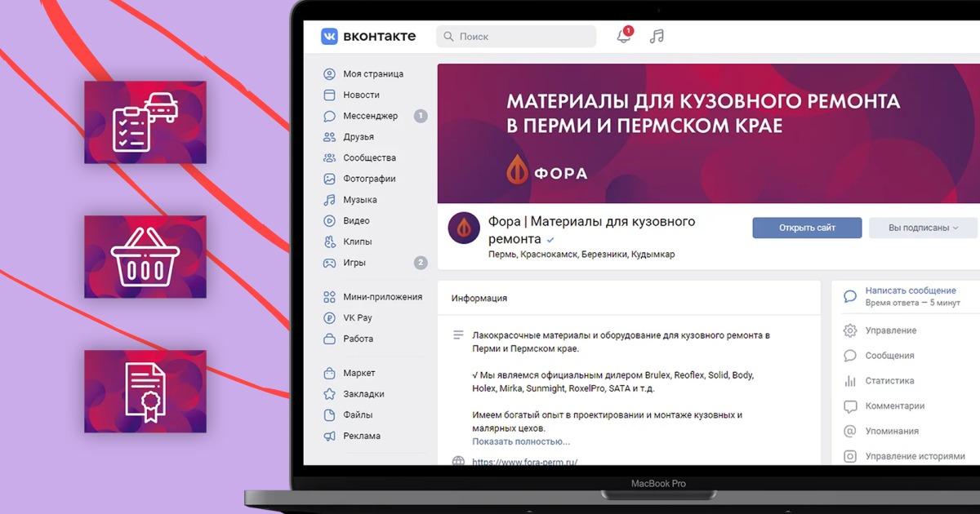The height and width of the screenshot is (514, 980).
Task: Open notifications bell icon
Action: click(x=624, y=37)
